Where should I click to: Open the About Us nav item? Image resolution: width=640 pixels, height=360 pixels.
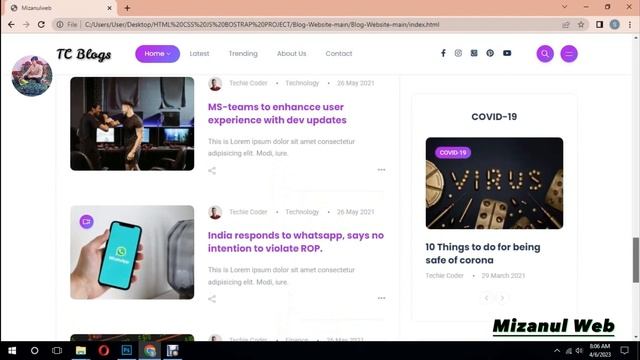pos(291,53)
